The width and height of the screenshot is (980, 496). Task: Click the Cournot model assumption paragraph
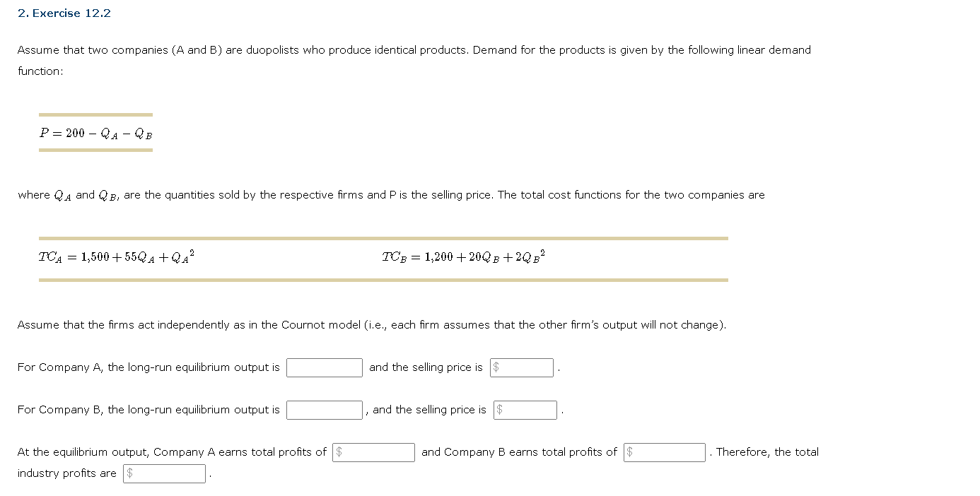[x=372, y=325]
